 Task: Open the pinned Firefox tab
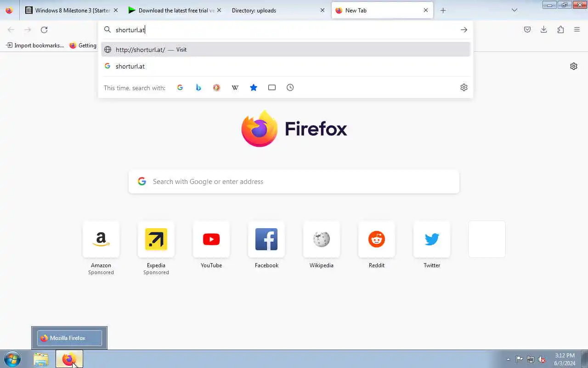click(9, 10)
